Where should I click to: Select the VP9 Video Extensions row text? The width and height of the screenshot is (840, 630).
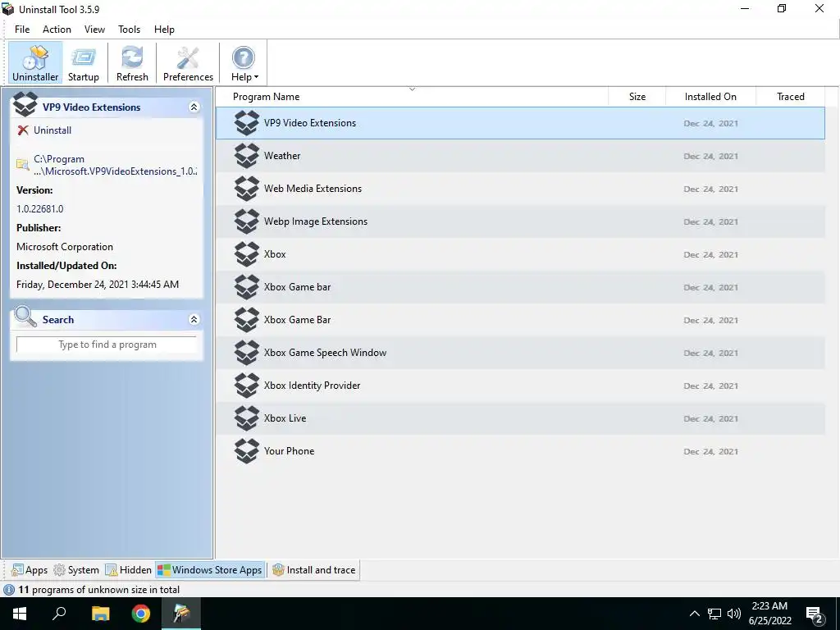pos(309,123)
